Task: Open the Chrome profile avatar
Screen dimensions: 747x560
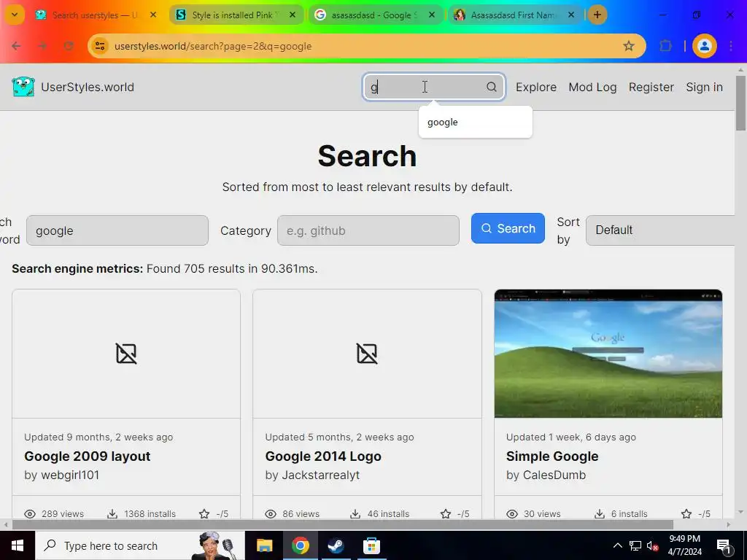Action: pyautogui.click(x=705, y=46)
